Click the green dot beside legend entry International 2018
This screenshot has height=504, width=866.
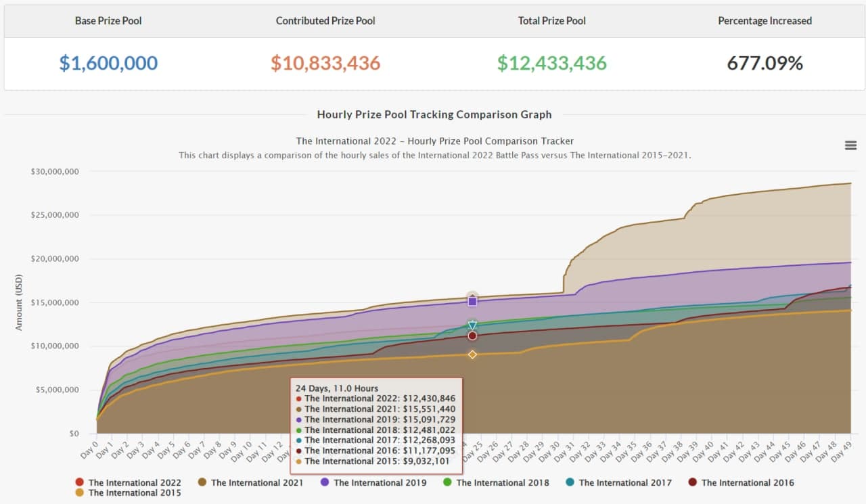point(447,482)
